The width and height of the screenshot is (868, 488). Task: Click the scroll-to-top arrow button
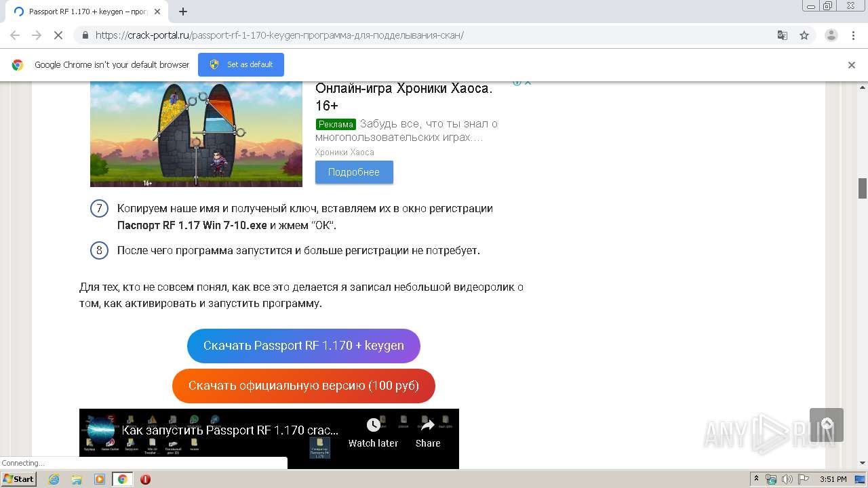(x=827, y=425)
